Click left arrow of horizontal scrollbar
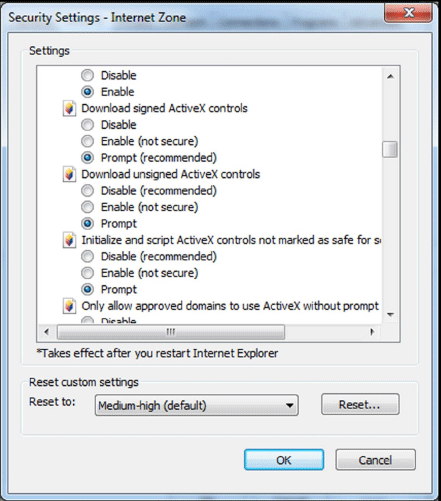This screenshot has height=501, width=441. 47,332
